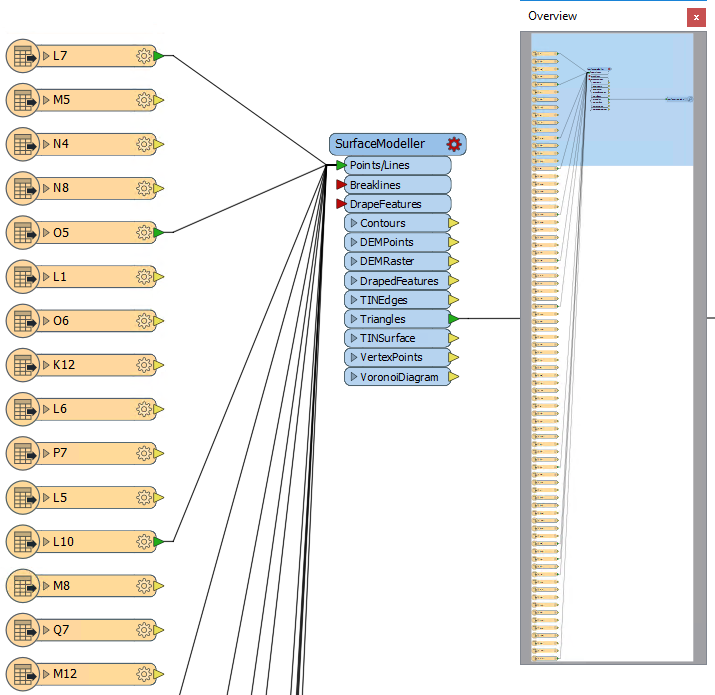The width and height of the screenshot is (715, 695).
Task: Open N4 reader parameters gear
Action: click(x=144, y=144)
